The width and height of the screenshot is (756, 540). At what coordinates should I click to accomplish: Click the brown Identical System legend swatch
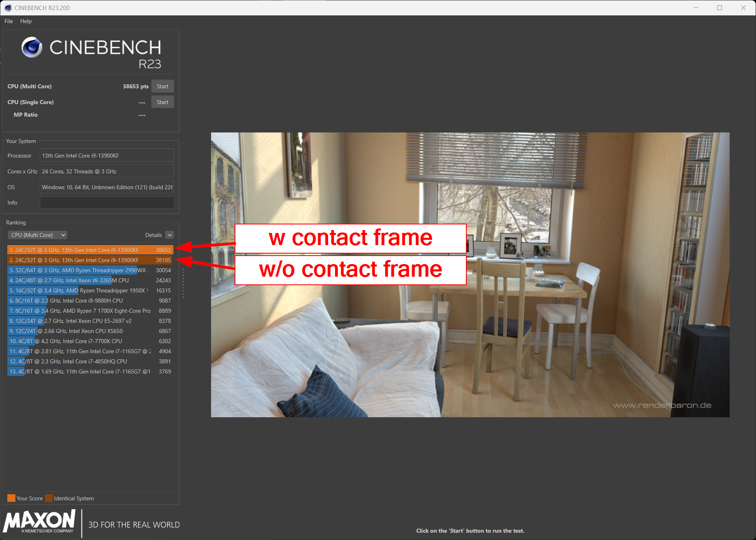pyautogui.click(x=49, y=498)
